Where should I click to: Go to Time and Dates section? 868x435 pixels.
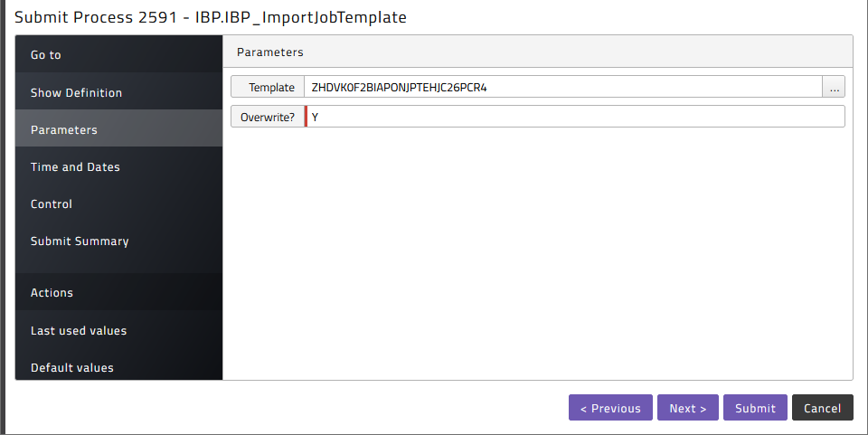pos(118,166)
